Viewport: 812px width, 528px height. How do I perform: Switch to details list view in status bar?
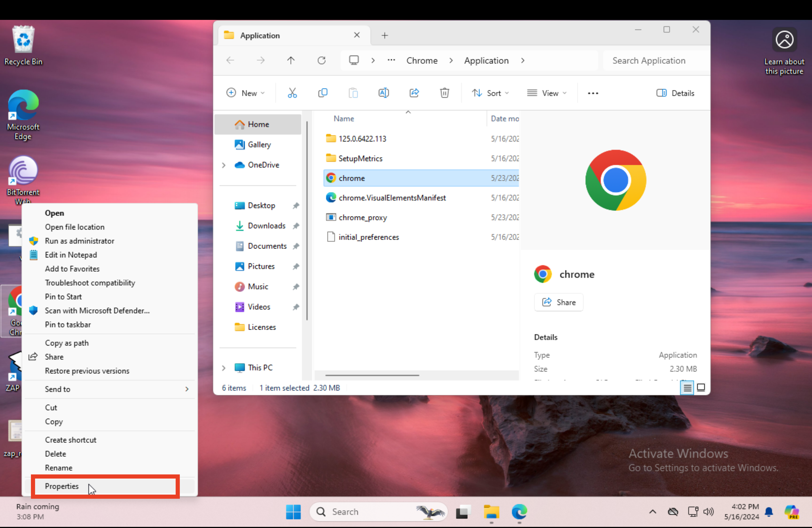tap(687, 388)
